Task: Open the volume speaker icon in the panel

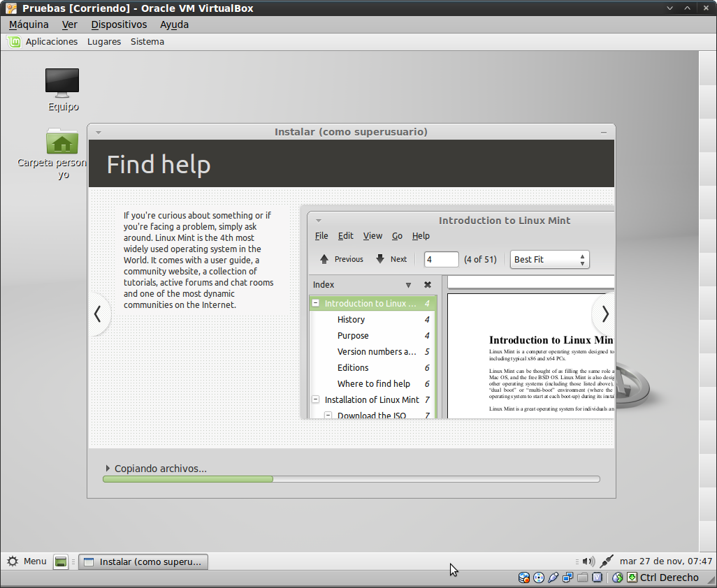Action: (x=588, y=561)
